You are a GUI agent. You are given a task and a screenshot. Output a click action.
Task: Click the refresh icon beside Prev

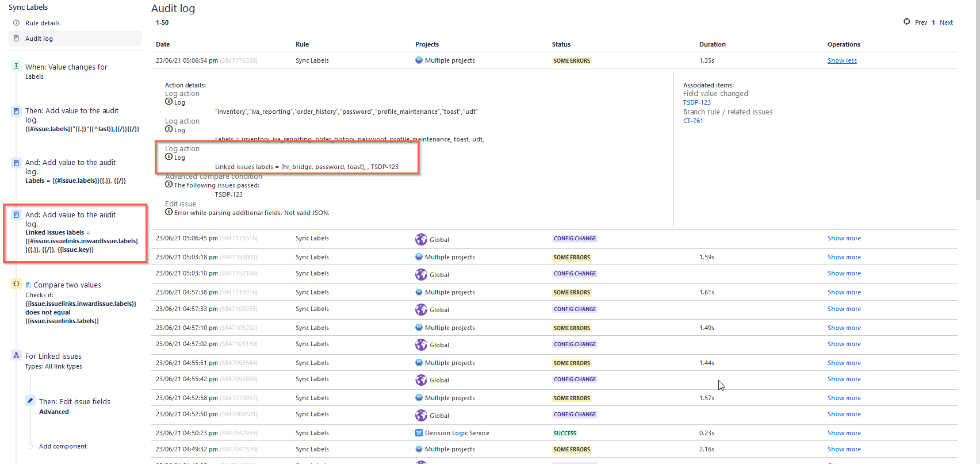coord(906,22)
